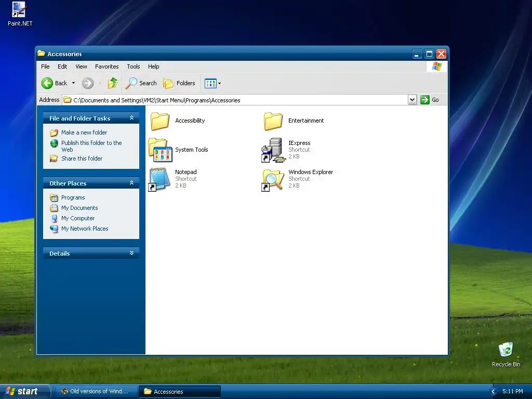
Task: Minimize the Accessories window
Action: [417, 54]
